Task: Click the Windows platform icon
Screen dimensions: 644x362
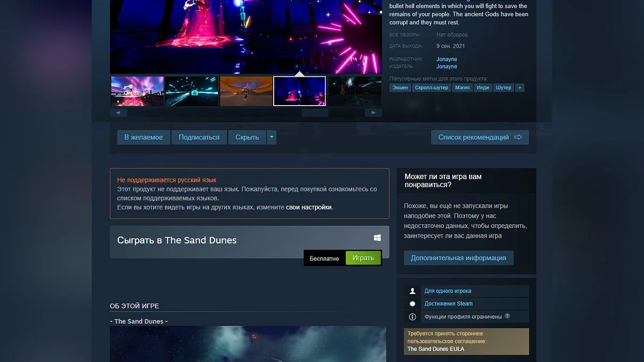Action: [377, 238]
